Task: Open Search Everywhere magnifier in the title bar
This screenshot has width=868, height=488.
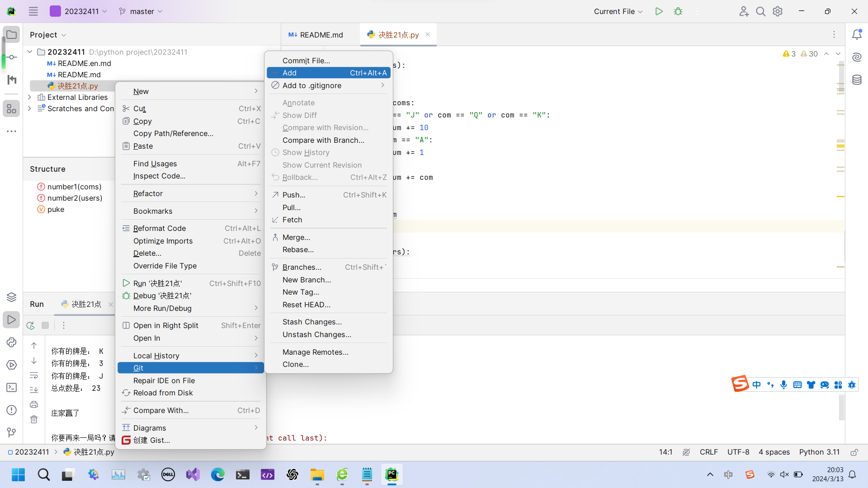Action: point(761,11)
